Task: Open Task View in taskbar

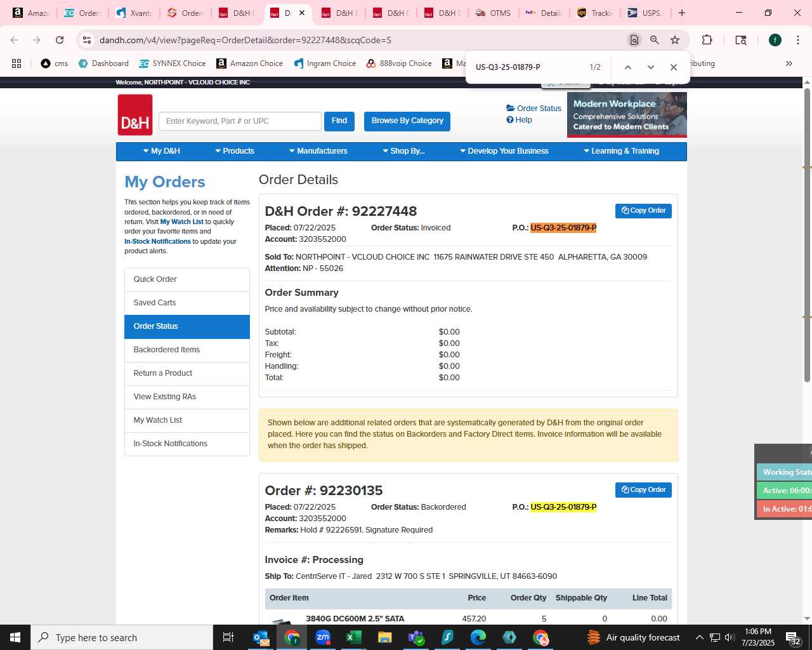Action: tap(228, 637)
